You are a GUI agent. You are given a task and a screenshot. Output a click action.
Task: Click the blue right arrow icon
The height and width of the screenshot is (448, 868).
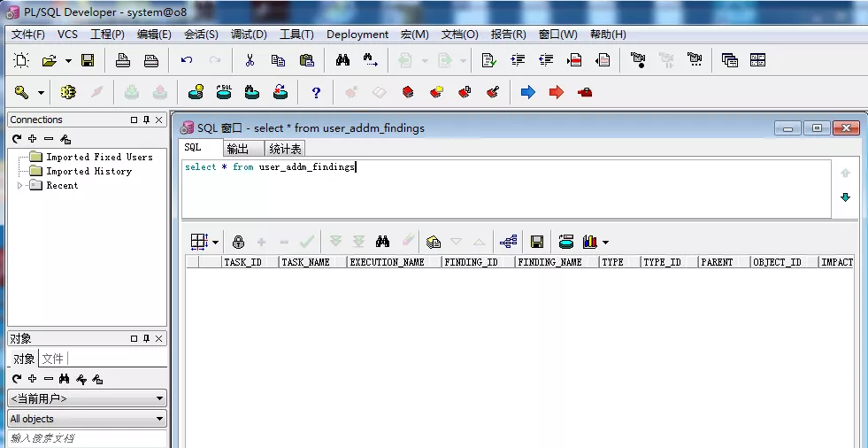pos(528,92)
